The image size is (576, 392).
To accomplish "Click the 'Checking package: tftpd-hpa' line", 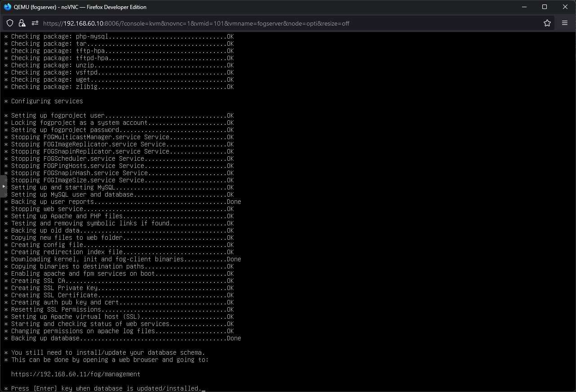I will click(x=119, y=58).
